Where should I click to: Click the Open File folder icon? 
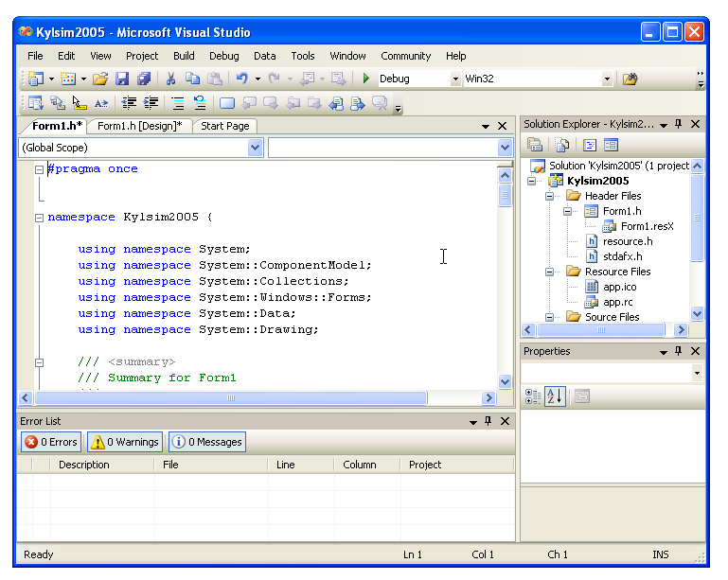coord(99,79)
